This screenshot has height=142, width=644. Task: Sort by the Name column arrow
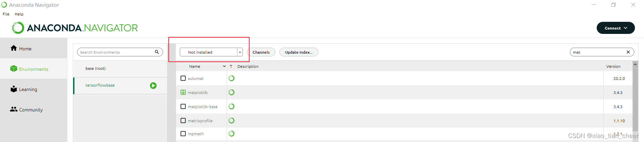tap(224, 66)
